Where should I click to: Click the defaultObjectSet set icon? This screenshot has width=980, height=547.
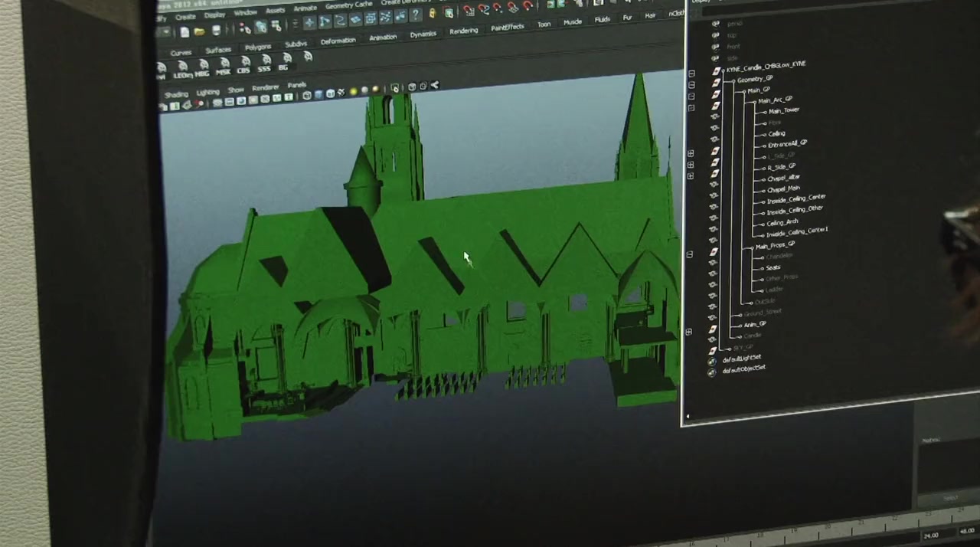[712, 372]
